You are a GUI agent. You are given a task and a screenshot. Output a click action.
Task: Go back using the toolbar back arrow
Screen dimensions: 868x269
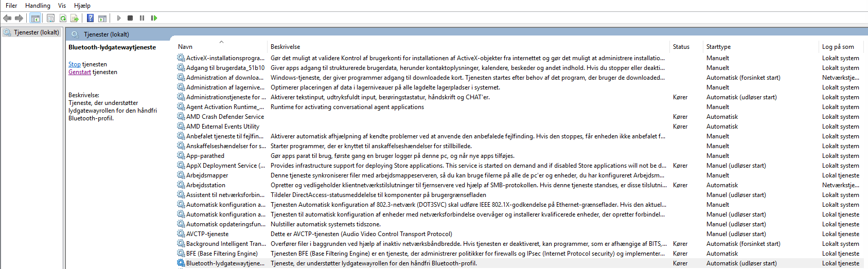coord(7,18)
